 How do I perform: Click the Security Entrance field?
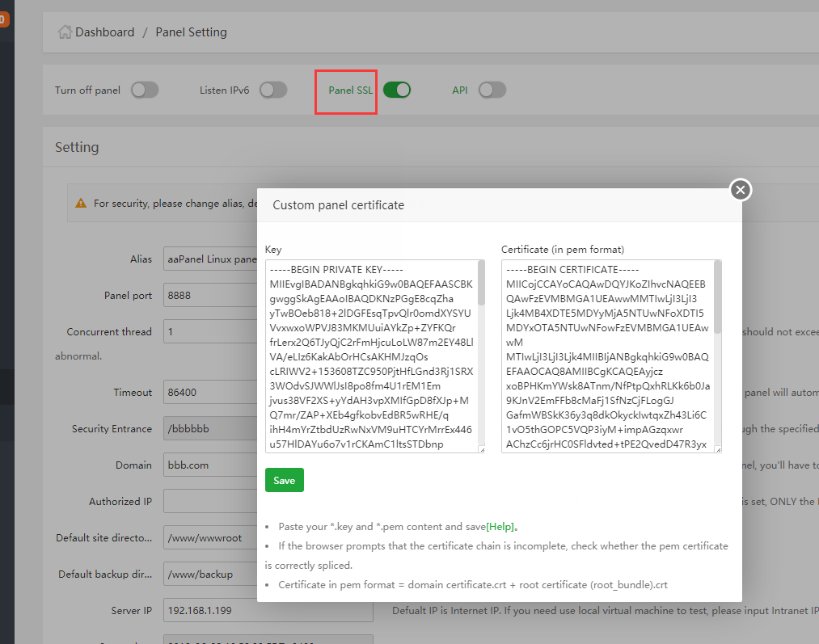tap(210, 429)
